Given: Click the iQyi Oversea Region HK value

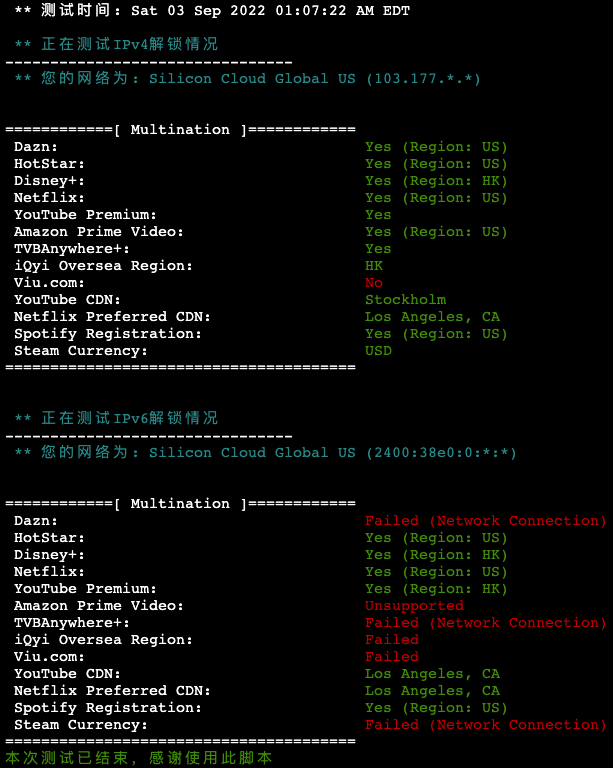Looking at the screenshot, I should point(374,265).
